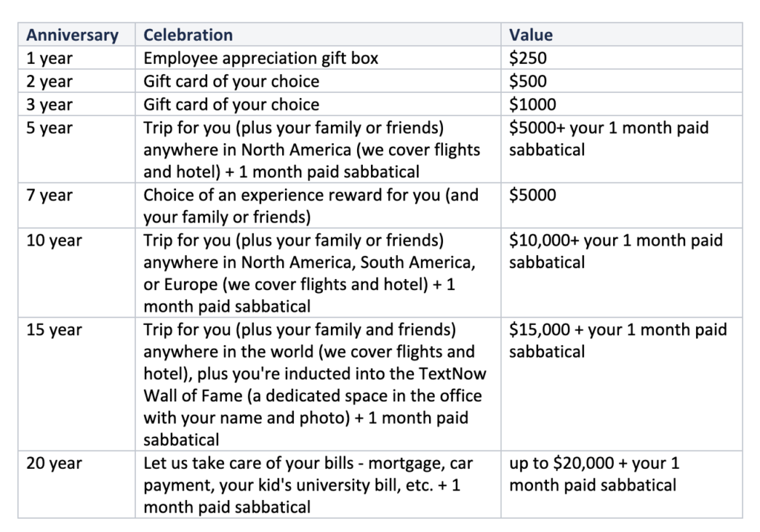760x532 pixels.
Task: Click the North America trip celebration cell
Action: (x=312, y=150)
